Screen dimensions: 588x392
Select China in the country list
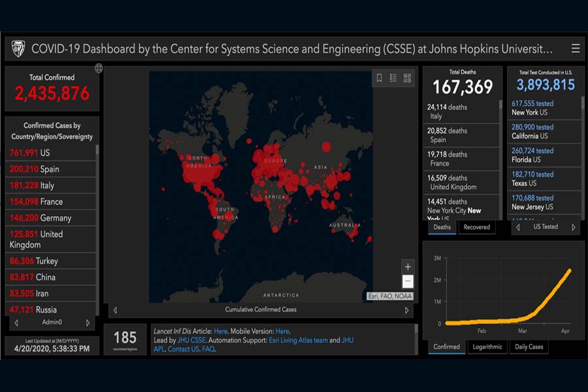coord(50,277)
